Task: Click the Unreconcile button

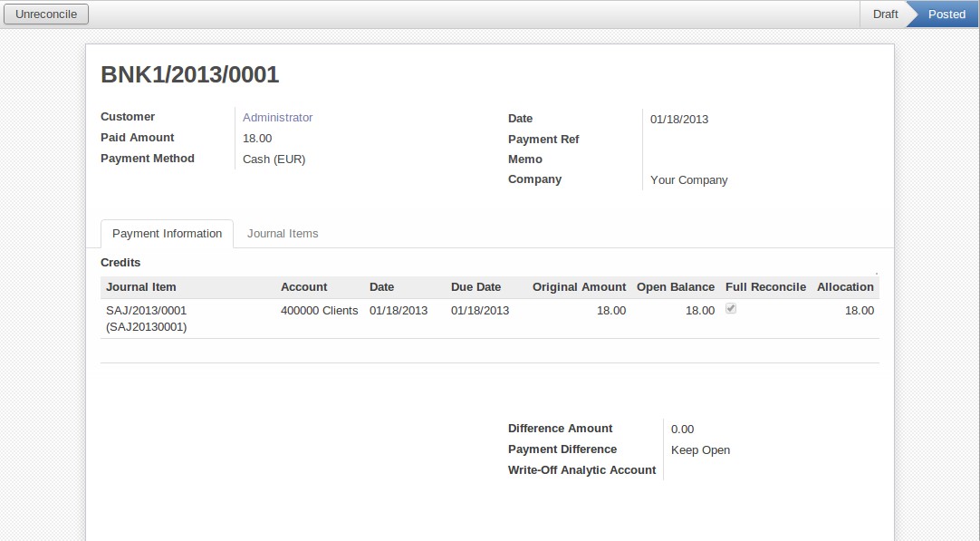Action: [46, 14]
